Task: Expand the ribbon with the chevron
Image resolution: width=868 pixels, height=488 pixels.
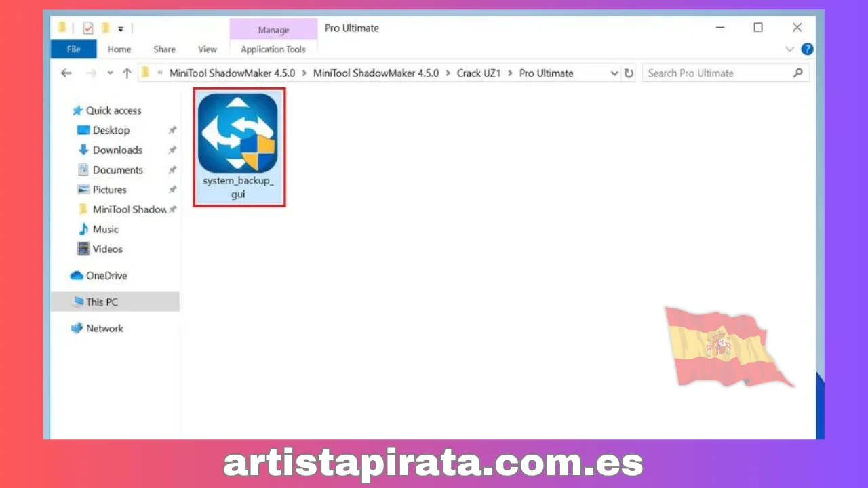Action: coord(789,49)
